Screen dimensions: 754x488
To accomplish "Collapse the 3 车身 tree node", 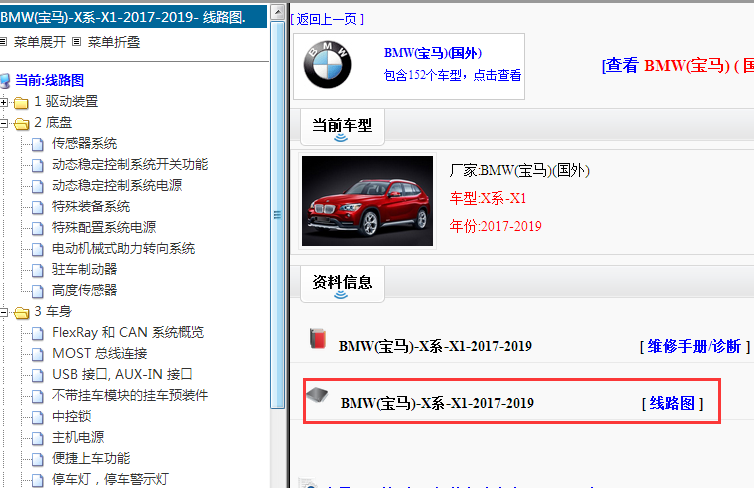I will [4, 312].
